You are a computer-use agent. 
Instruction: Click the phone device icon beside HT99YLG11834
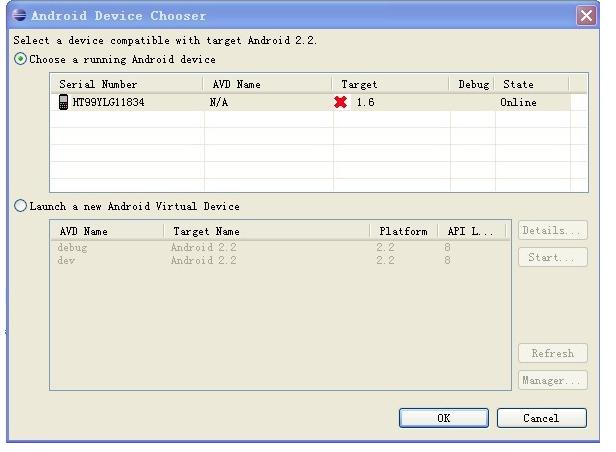pos(63,102)
